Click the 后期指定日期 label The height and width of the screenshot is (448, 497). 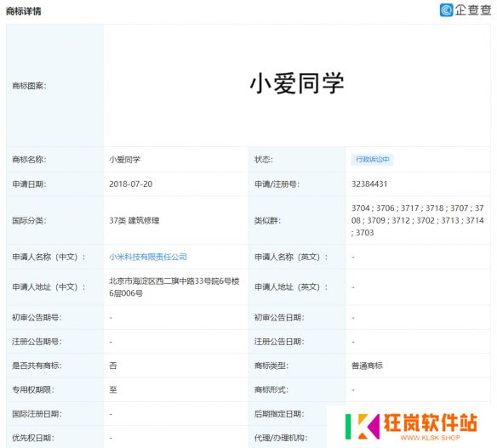(279, 414)
